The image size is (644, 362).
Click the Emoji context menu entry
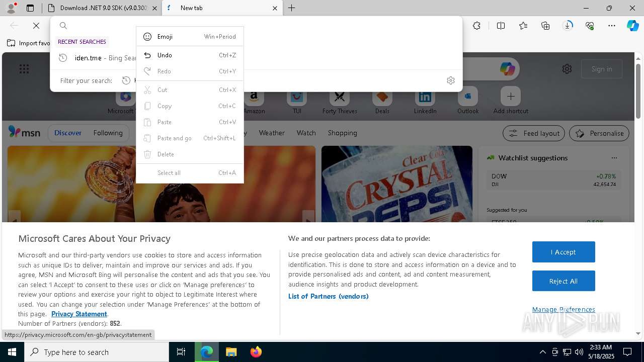190,37
